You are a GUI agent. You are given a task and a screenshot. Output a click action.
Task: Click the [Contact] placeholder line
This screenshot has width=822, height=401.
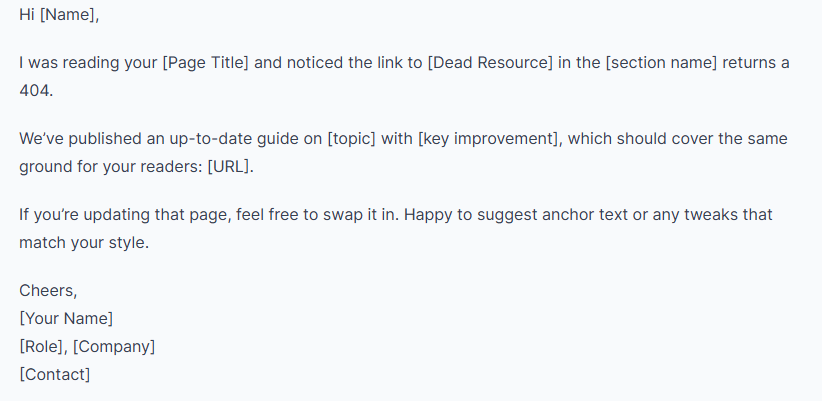55,375
